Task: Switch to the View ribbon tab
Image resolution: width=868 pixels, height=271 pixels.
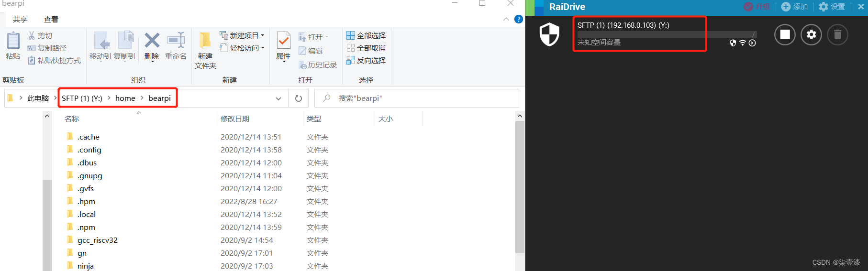Action: click(x=51, y=19)
